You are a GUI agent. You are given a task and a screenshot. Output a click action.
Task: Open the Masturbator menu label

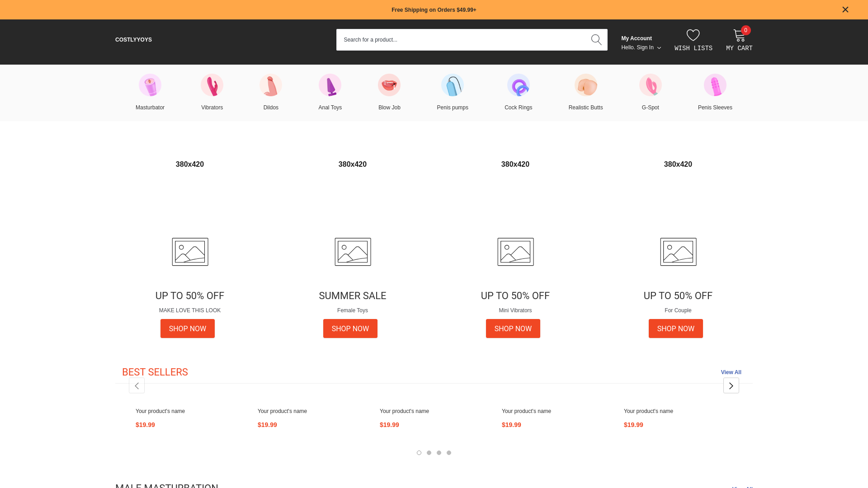click(150, 108)
